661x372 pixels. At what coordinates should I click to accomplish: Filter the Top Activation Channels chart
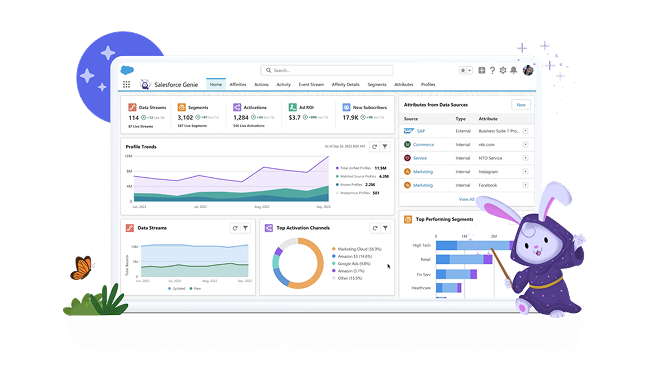(x=385, y=228)
